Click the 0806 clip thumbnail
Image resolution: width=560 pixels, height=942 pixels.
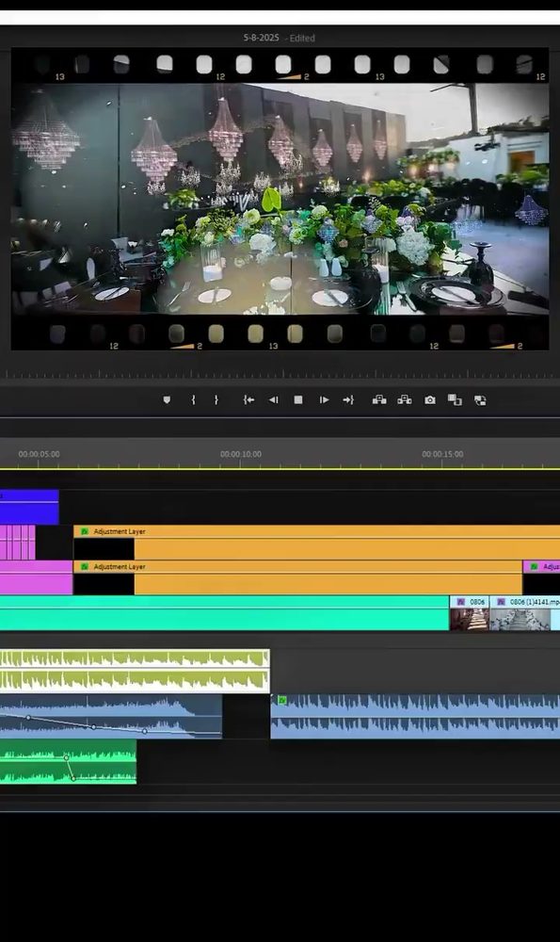point(469,620)
